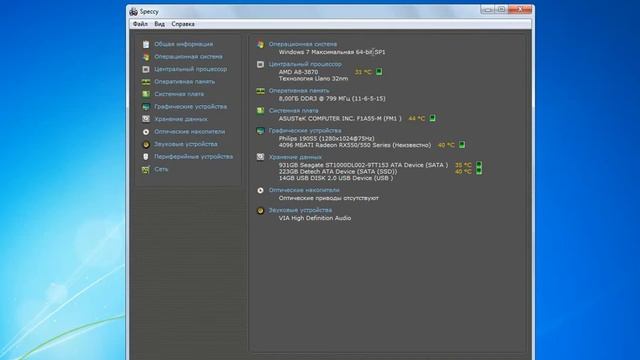This screenshot has height=360, width=640.
Task: Click the Оптические накопители sidebar icon
Action: click(146, 132)
